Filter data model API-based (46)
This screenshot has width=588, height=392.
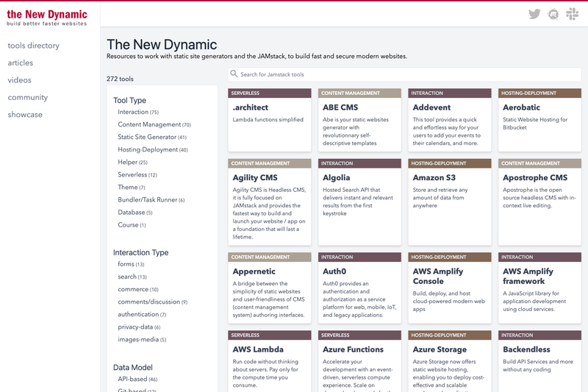[x=137, y=379]
